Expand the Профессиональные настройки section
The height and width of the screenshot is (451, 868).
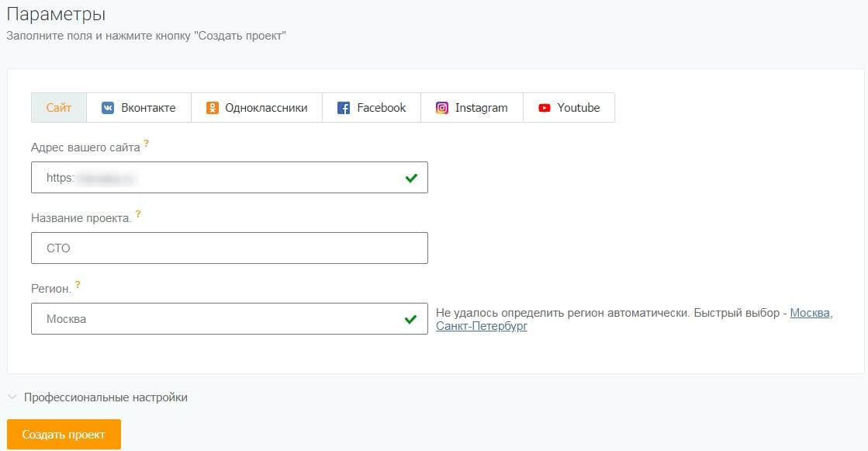pyautogui.click(x=105, y=397)
